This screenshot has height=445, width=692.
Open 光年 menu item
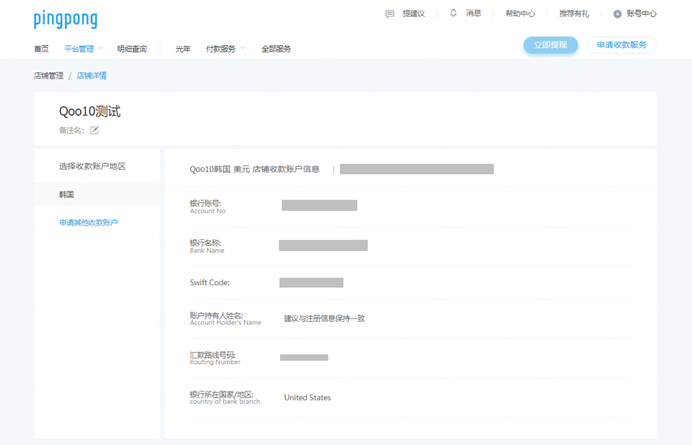coord(183,49)
